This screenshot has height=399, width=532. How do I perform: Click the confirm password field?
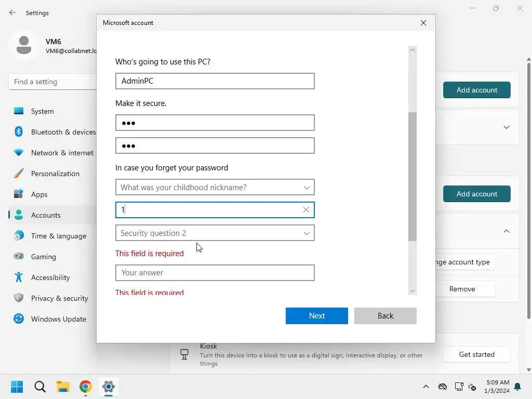215,145
